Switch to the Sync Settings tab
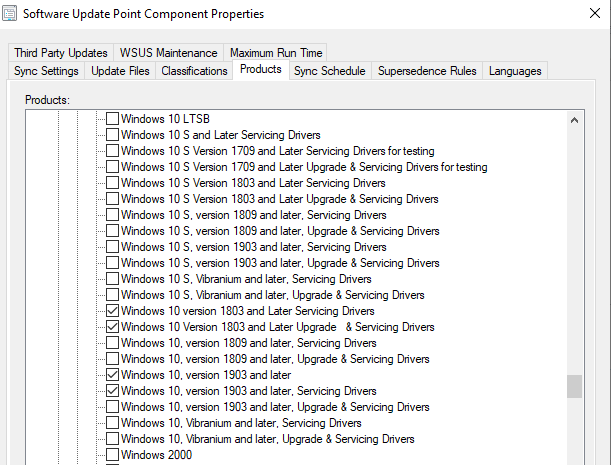 point(46,71)
